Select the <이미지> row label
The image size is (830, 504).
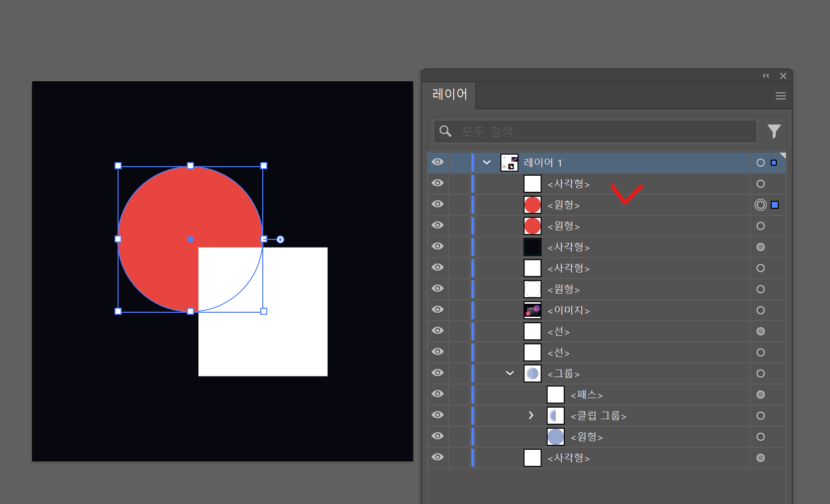point(569,310)
